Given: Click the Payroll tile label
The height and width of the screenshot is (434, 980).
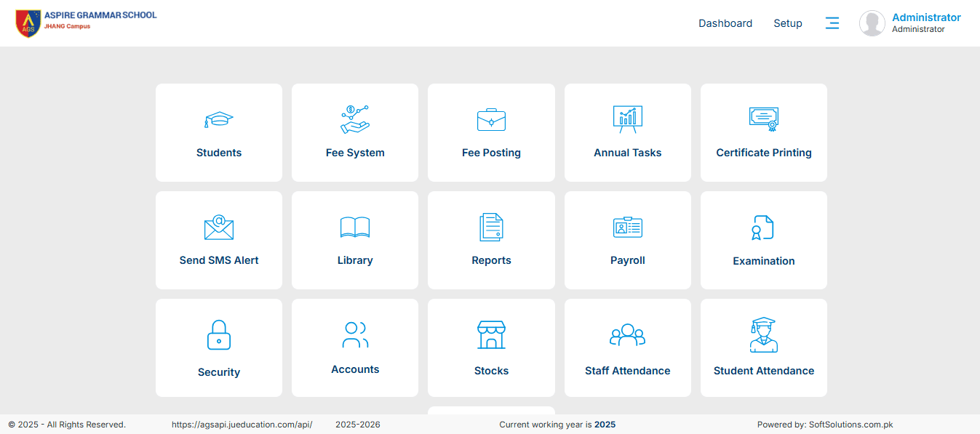Looking at the screenshot, I should pos(628,260).
